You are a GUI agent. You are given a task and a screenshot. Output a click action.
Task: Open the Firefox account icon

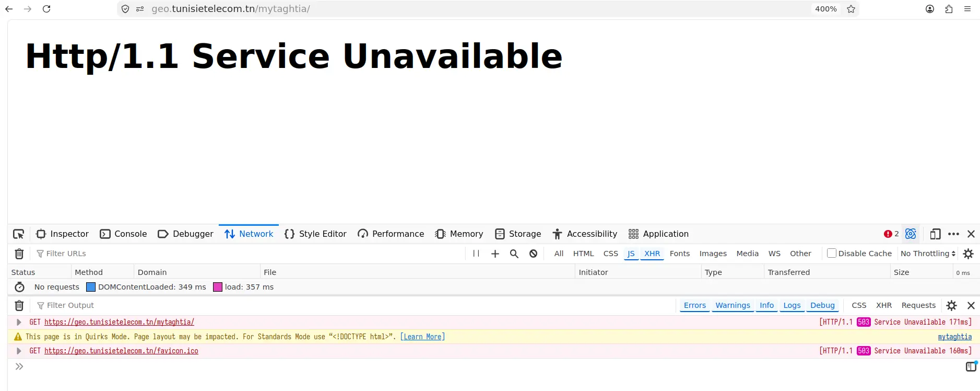pos(930,9)
